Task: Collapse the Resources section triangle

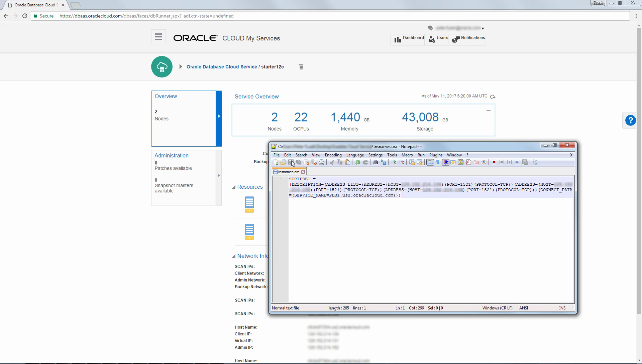Action: [234, 187]
